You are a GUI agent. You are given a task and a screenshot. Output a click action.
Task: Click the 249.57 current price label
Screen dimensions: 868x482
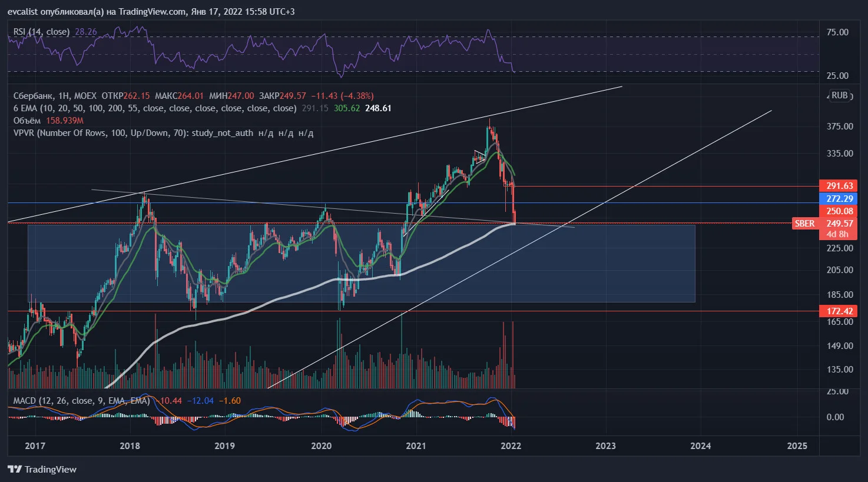point(839,224)
